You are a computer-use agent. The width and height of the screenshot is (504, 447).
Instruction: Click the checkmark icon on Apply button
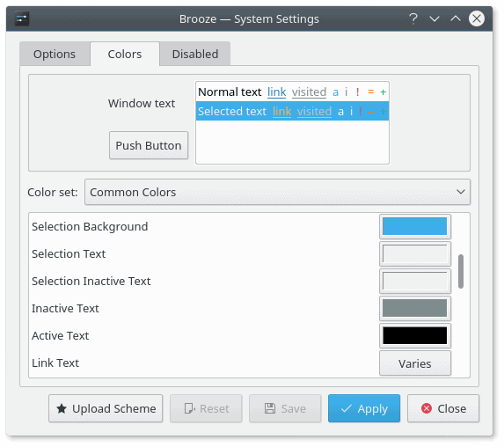pyautogui.click(x=347, y=409)
